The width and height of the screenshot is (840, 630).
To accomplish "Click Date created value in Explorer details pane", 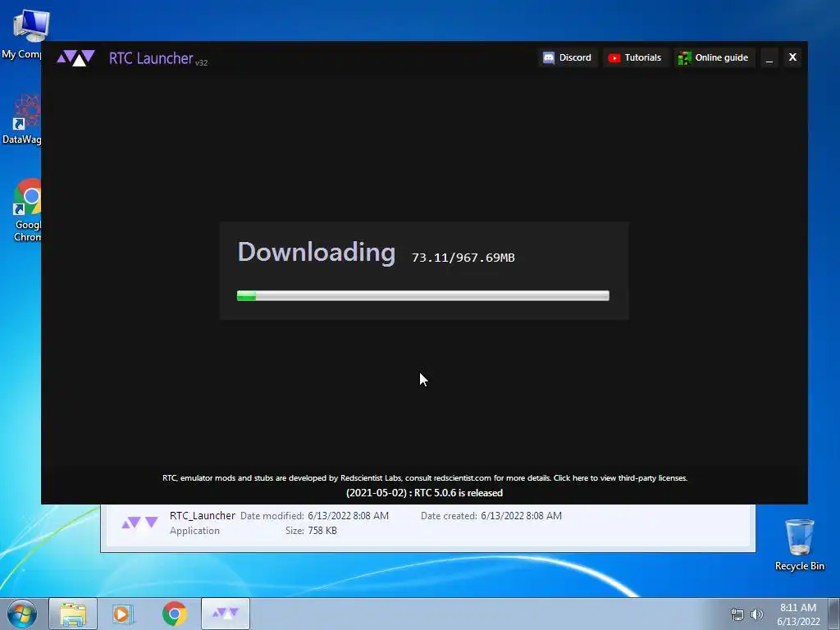I will (521, 516).
